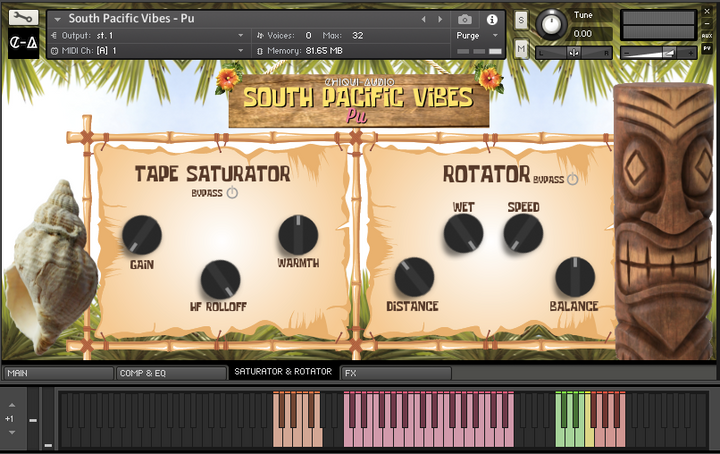Click the Max voices value 32
This screenshot has height=454, width=720.
coord(358,35)
